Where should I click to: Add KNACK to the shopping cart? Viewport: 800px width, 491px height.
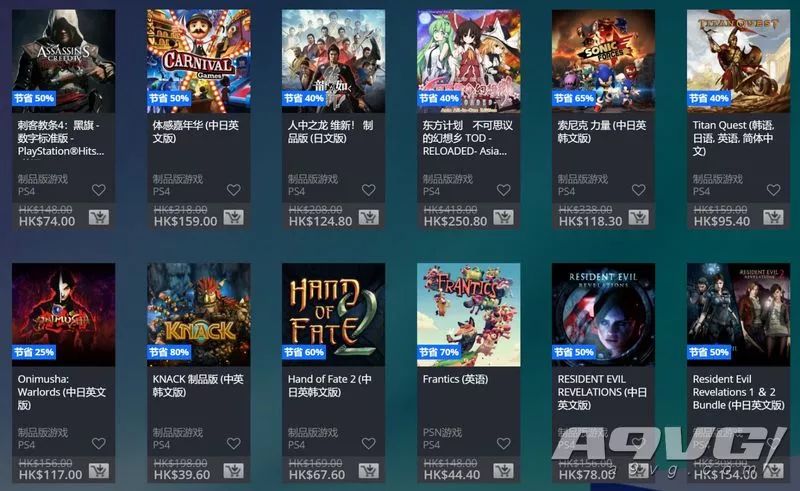(x=234, y=471)
